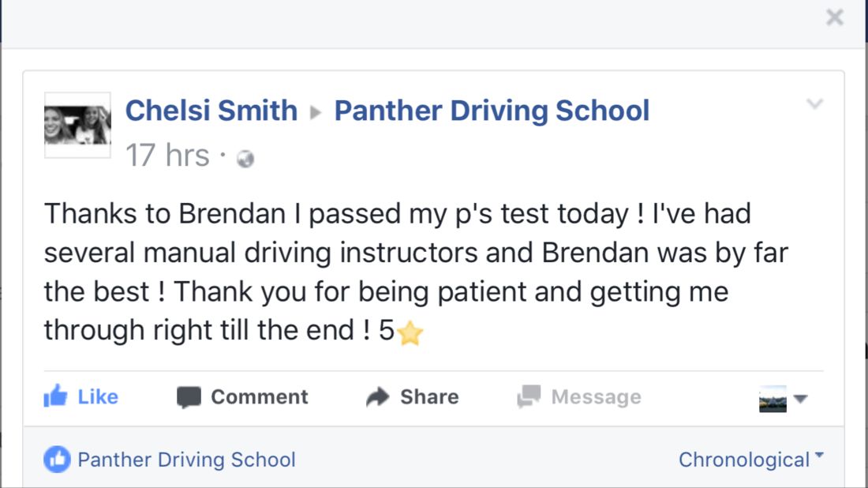Click the Comment speech bubble icon
Image resolution: width=868 pixels, height=488 pixels.
[x=189, y=396]
